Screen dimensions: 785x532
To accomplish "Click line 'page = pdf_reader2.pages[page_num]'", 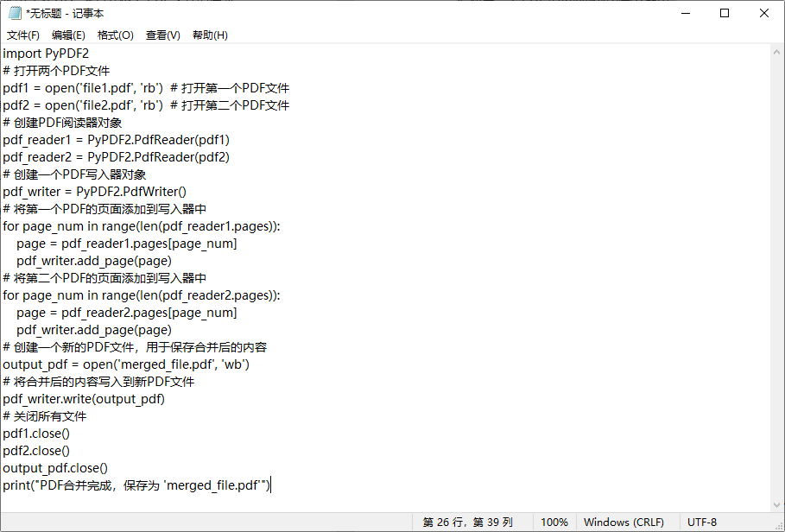I will [127, 313].
